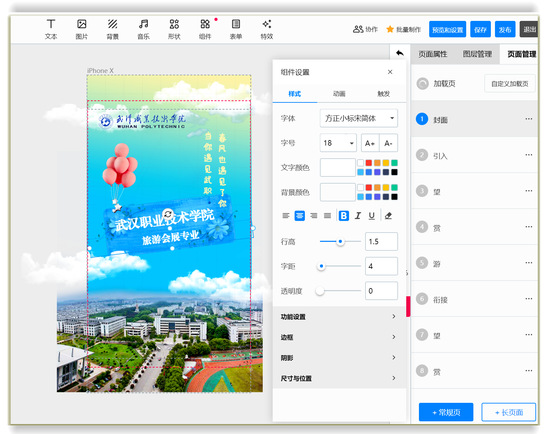The height and width of the screenshot is (434, 549).
Task: Switch to the 图层管理 tab
Action: click(477, 54)
